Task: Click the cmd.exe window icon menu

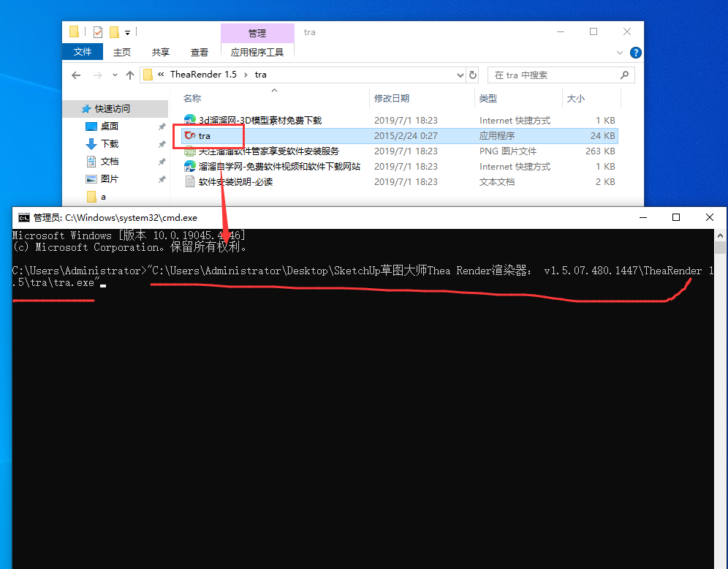Action: [23, 218]
